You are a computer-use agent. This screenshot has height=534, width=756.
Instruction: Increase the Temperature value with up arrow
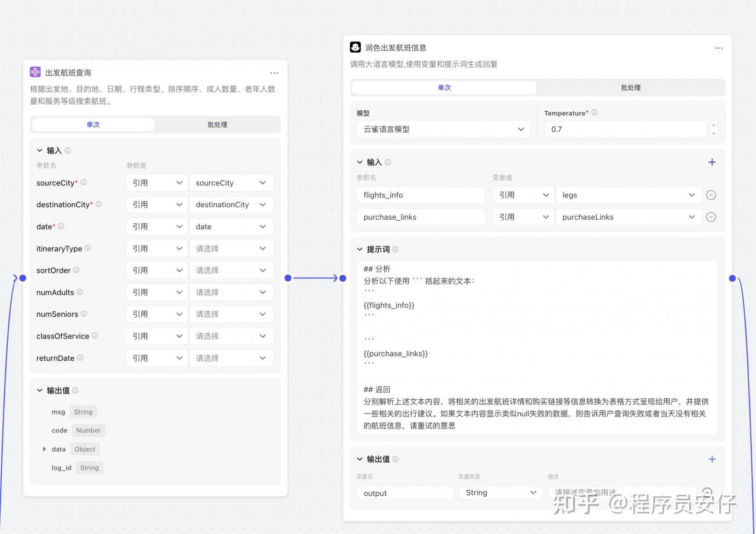pyautogui.click(x=713, y=125)
